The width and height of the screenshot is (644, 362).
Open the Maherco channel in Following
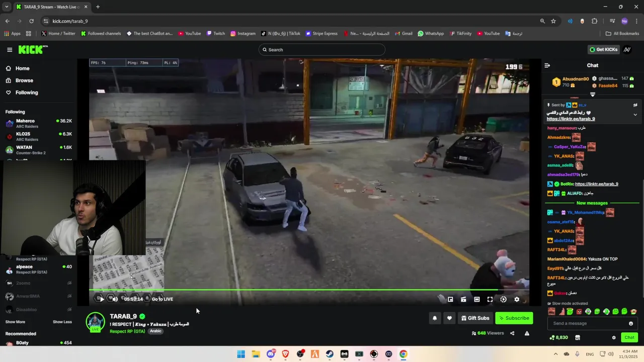click(x=38, y=123)
